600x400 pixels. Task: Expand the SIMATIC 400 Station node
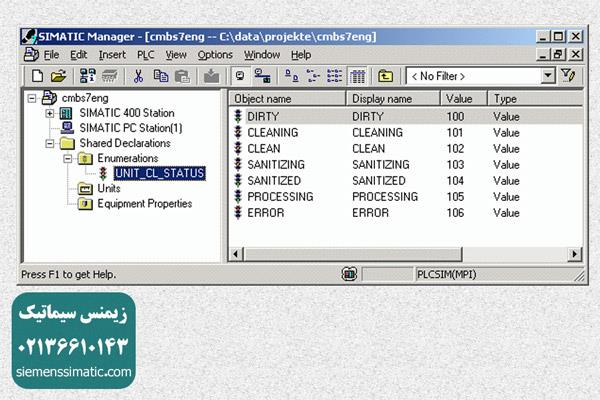[x=49, y=113]
